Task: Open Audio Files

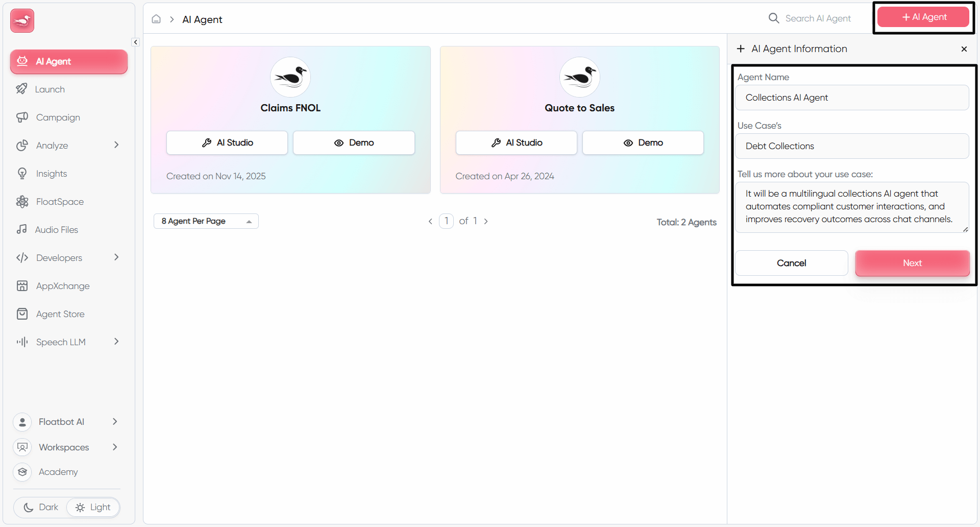Action: point(56,229)
